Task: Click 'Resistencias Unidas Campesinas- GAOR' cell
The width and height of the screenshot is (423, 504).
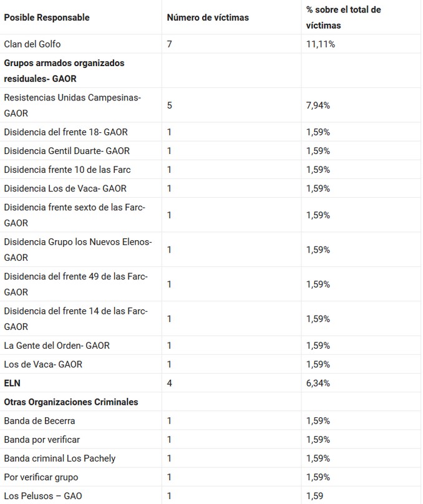Action: 72,105
